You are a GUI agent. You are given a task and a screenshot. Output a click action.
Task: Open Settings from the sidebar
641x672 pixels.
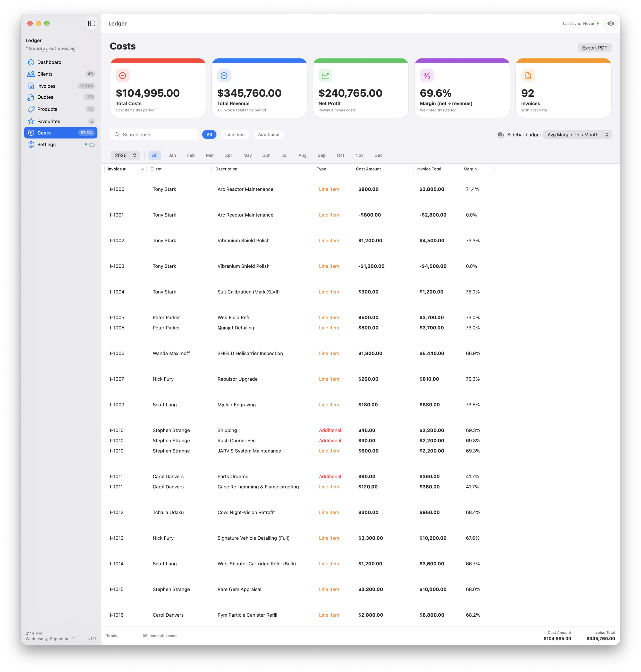(61, 145)
